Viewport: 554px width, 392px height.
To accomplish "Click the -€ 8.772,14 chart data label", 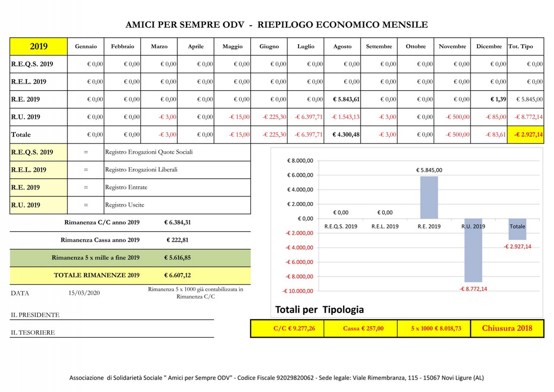I will pos(473,289).
